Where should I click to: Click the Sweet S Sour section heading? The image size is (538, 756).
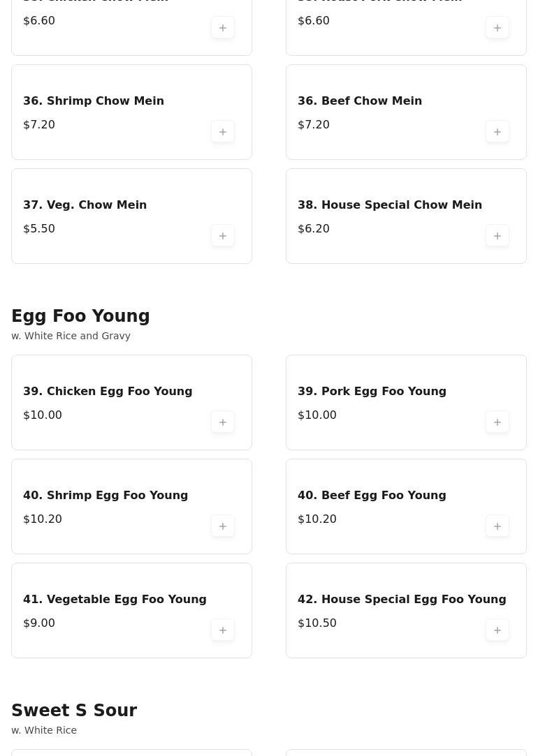click(x=74, y=711)
